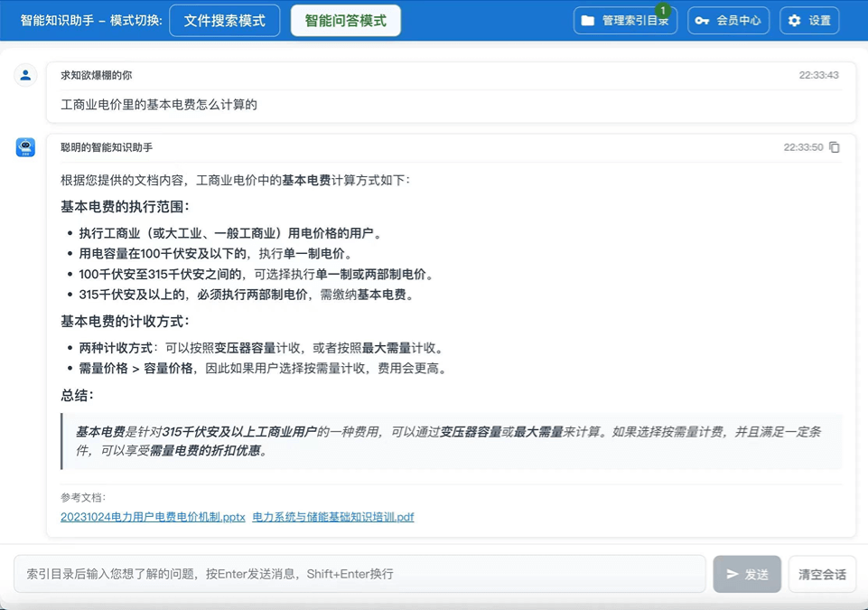The image size is (868, 610).
Task: Open settings via the gear icon
Action: pyautogui.click(x=795, y=20)
